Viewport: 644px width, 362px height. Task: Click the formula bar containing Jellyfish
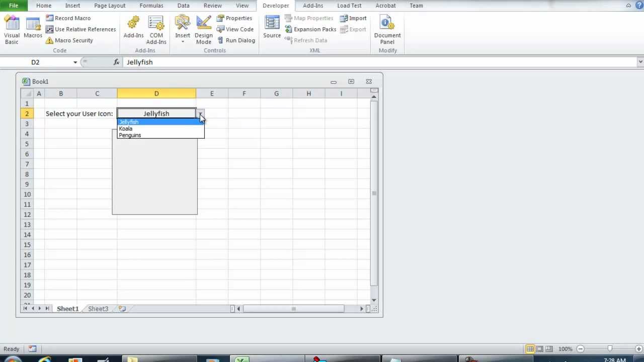coord(380,62)
